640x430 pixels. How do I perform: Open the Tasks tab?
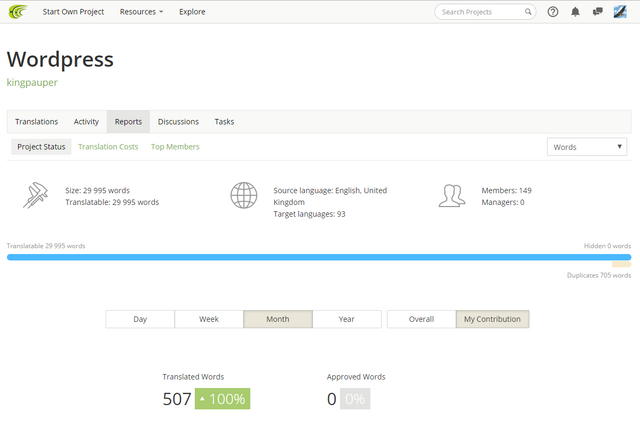pyautogui.click(x=224, y=122)
